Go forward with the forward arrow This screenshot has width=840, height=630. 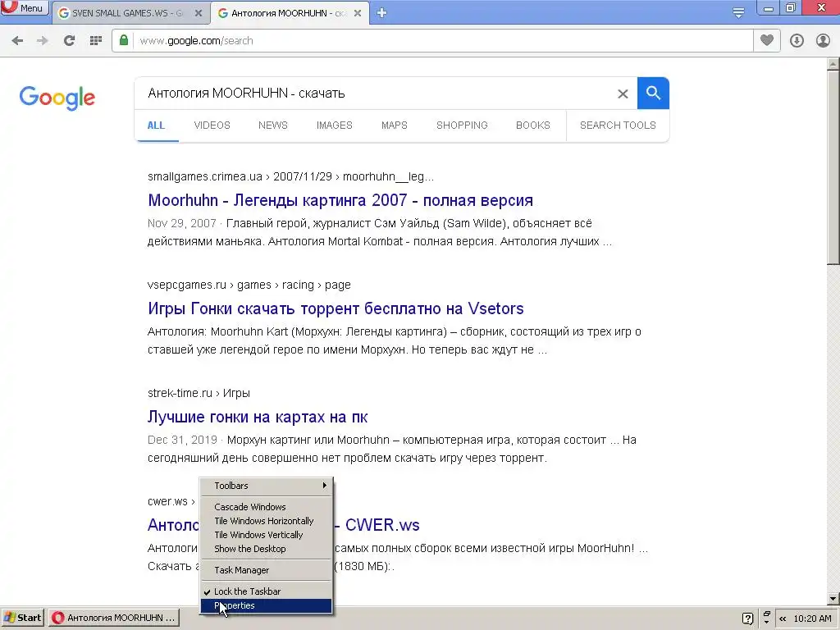[43, 41]
